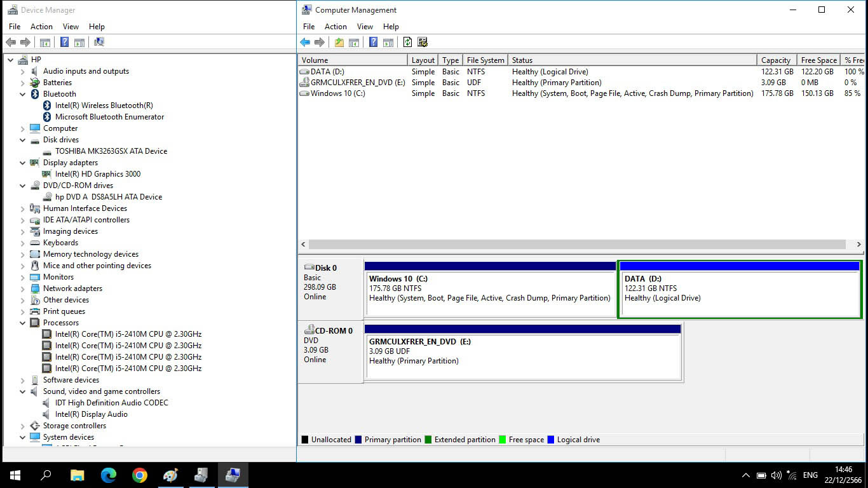Image resolution: width=868 pixels, height=488 pixels.
Task: Open taskbar Search
Action: 46,475
